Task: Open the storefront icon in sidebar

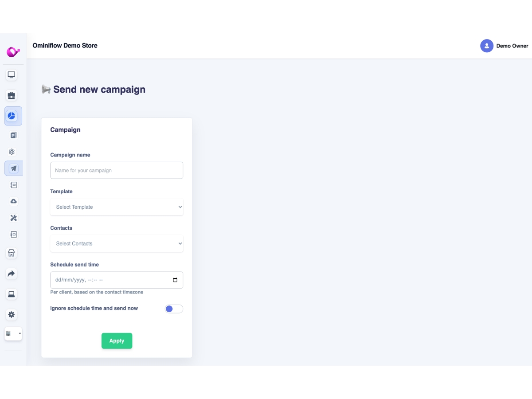Action: pyautogui.click(x=12, y=253)
